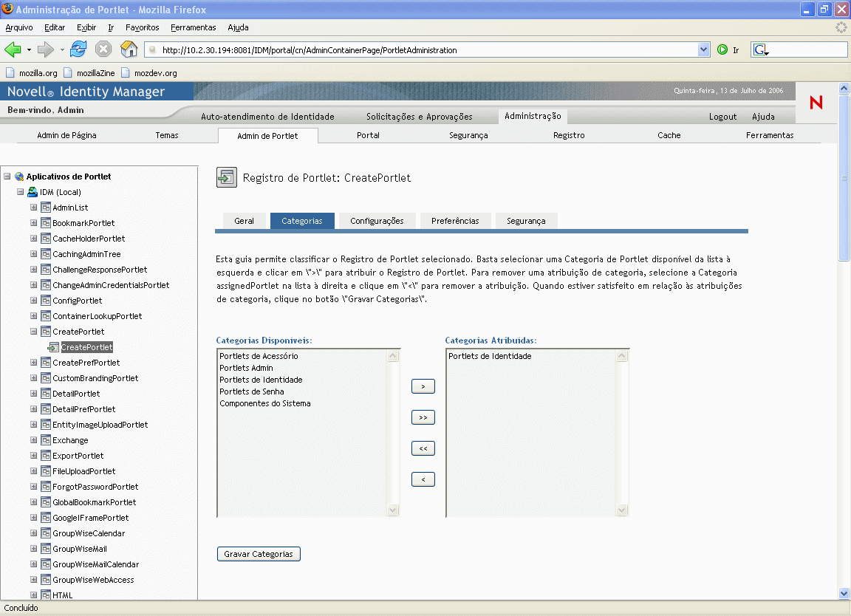Collapse the CreatePortlet parent node
The width and height of the screenshot is (851, 616).
click(x=34, y=332)
